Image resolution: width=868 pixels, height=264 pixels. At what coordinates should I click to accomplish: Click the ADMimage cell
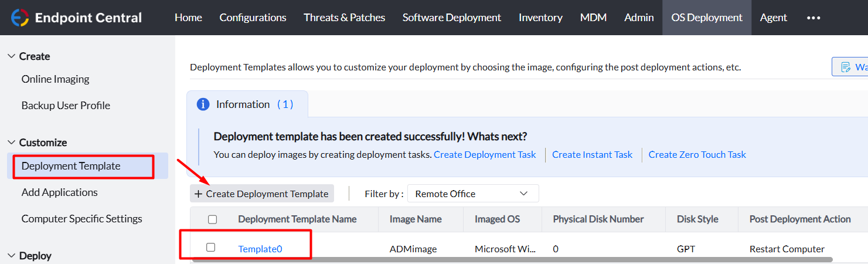pos(413,249)
